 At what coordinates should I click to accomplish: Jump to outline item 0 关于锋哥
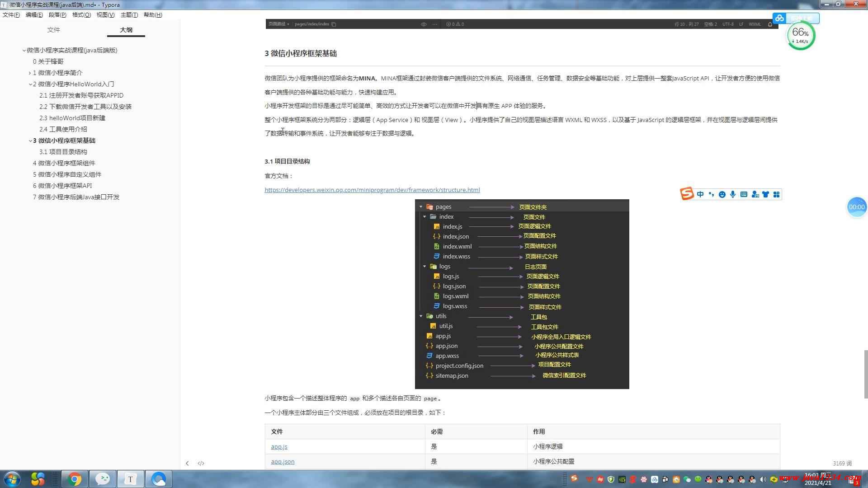click(48, 61)
